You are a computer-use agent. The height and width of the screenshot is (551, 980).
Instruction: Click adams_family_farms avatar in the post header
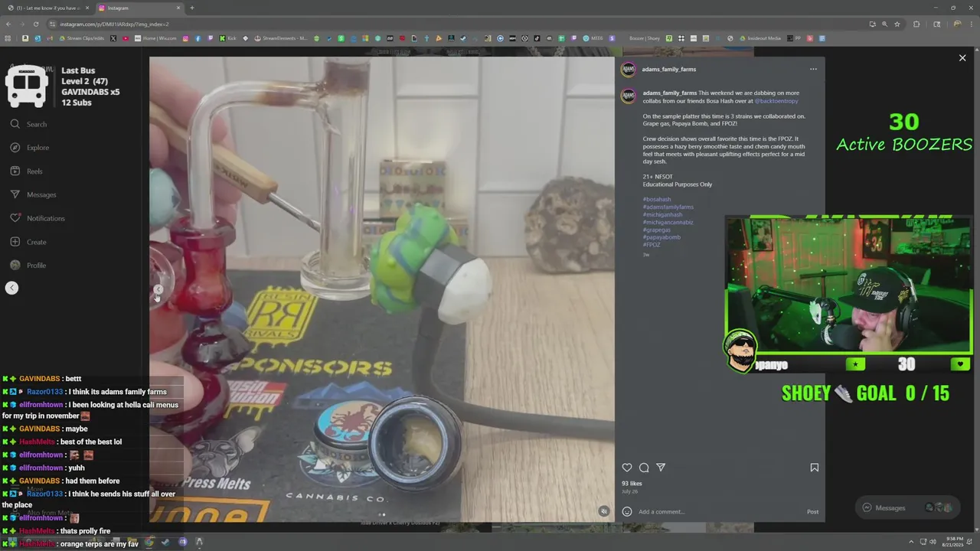click(628, 69)
